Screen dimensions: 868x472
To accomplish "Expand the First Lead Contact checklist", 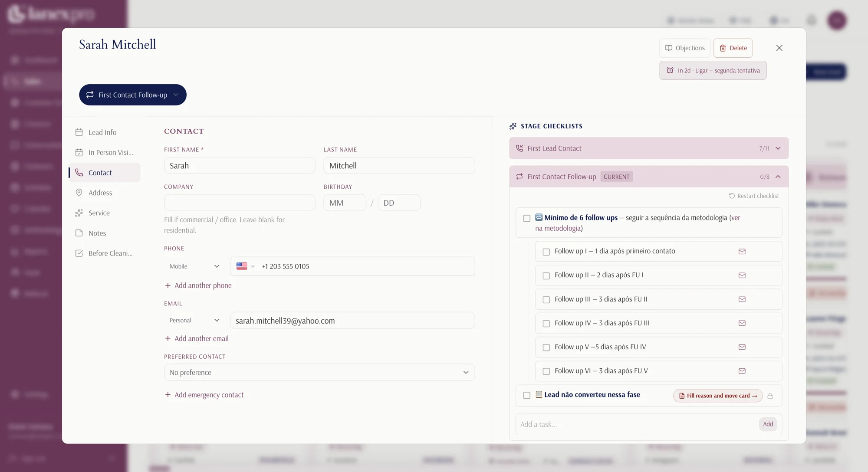I will (649, 148).
